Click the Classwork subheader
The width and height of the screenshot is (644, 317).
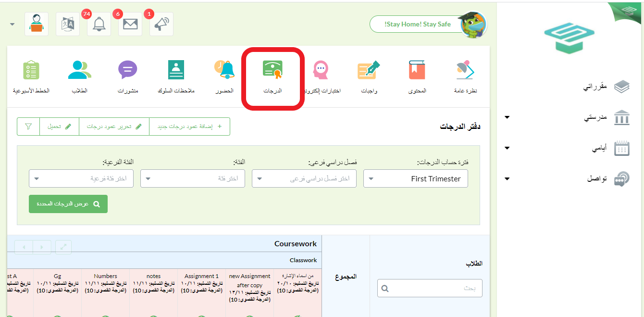(x=303, y=260)
